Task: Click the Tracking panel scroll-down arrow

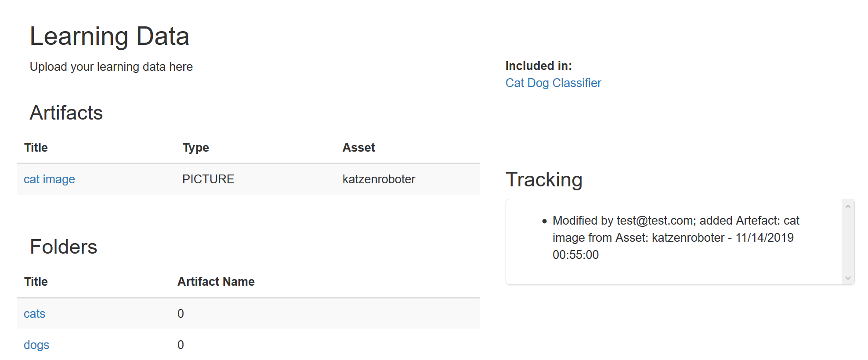Action: coord(848,278)
